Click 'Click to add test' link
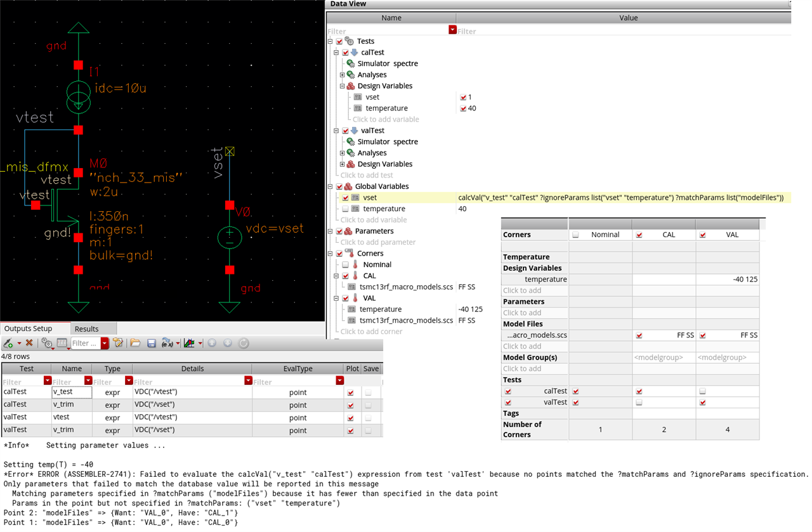Viewport: 812px width, 532px height. pos(367,175)
